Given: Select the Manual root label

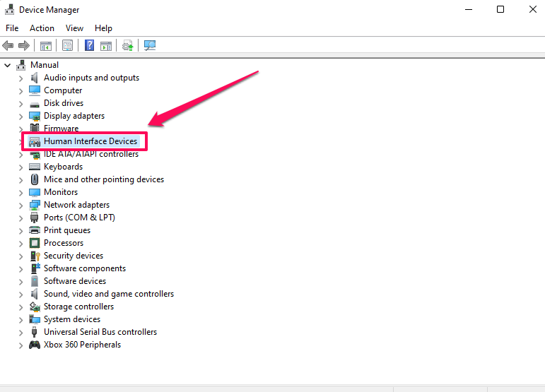Looking at the screenshot, I should tap(45, 65).
